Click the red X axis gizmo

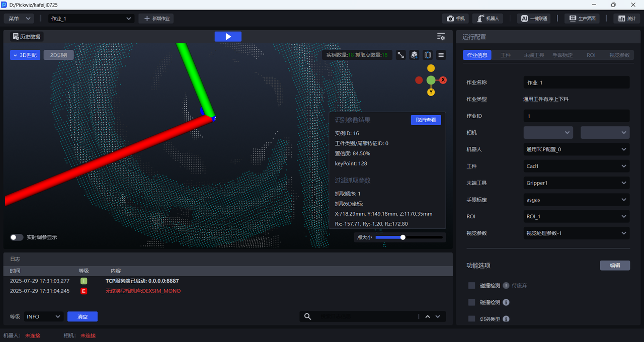pos(443,80)
